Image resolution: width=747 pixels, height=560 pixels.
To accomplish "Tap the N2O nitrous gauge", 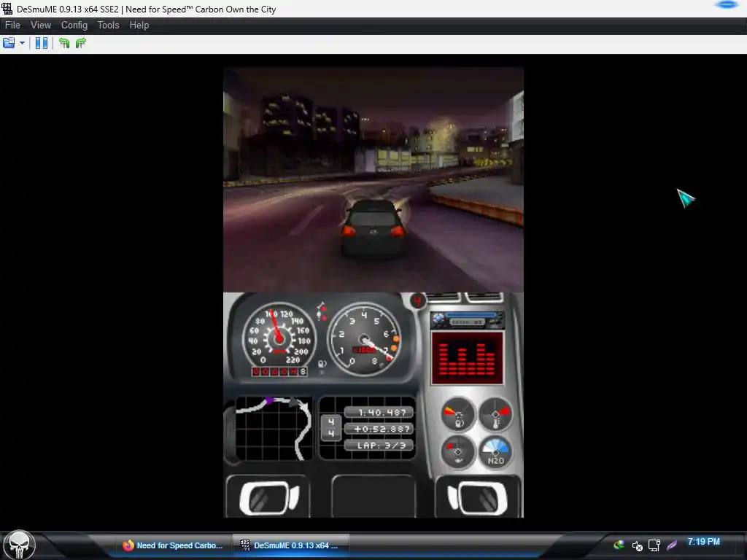I will 495,451.
